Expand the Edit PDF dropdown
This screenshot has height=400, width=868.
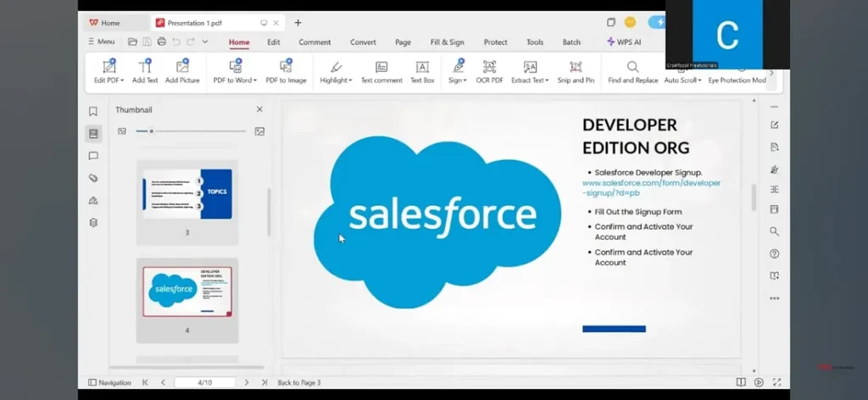pos(121,81)
